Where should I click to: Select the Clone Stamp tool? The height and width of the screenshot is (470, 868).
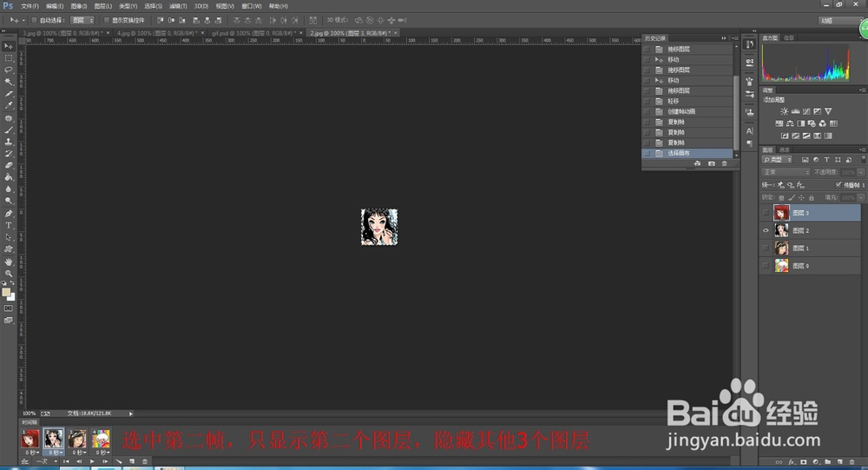point(9,142)
